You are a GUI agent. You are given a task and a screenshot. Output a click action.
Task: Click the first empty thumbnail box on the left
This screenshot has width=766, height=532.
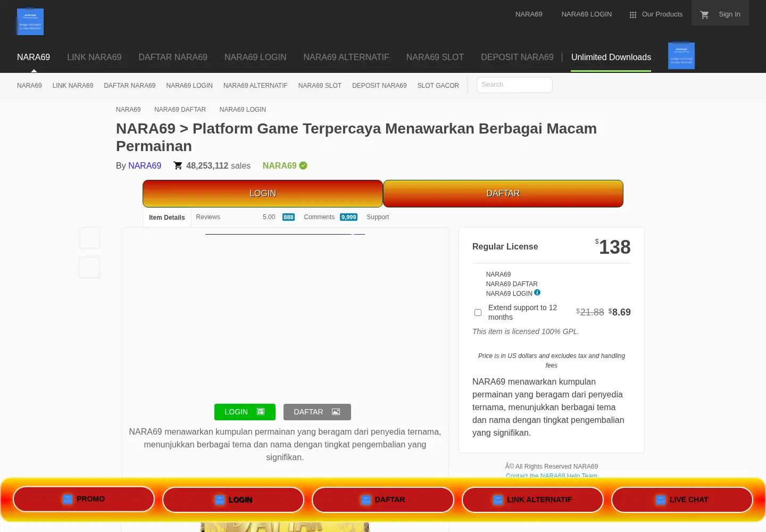89,238
